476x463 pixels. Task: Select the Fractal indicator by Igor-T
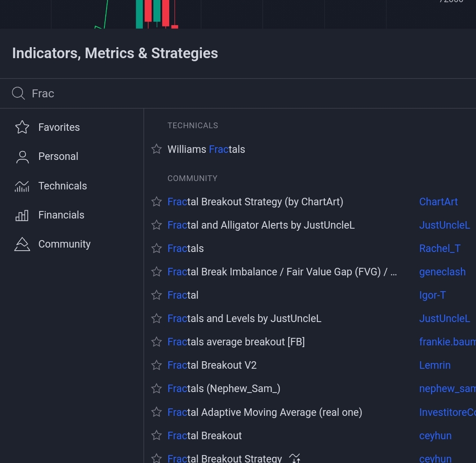click(x=183, y=295)
